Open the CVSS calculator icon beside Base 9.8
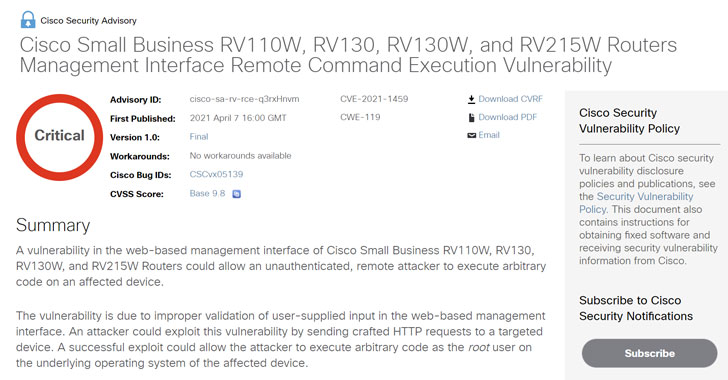This screenshot has width=728, height=380. [236, 194]
